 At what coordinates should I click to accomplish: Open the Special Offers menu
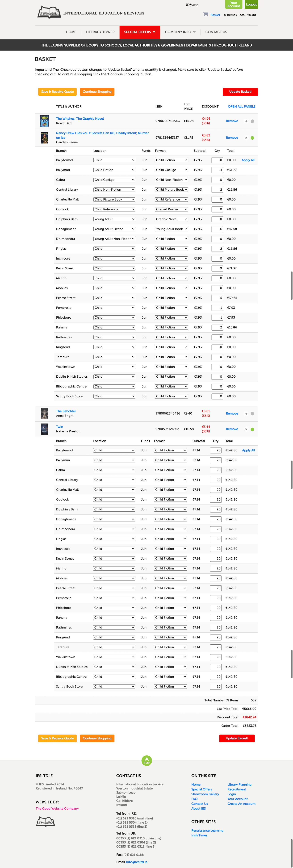click(140, 32)
